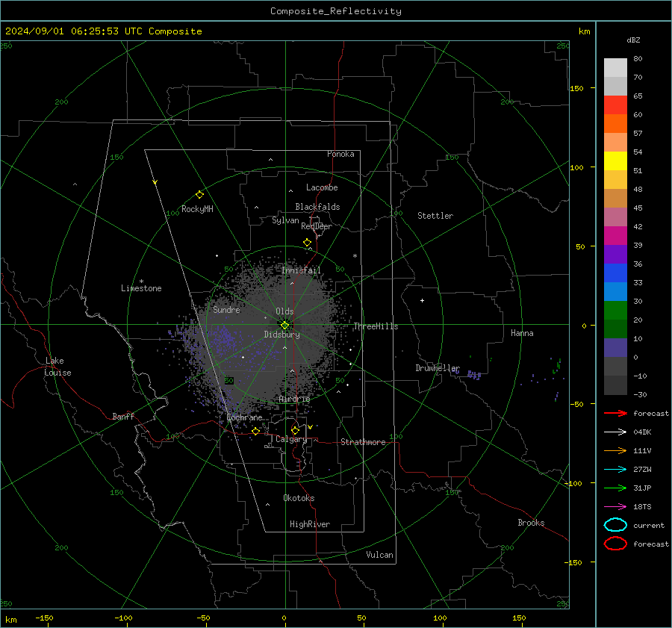The height and width of the screenshot is (628, 672).
Task: Click the Strathmore label
Action: click(x=363, y=442)
